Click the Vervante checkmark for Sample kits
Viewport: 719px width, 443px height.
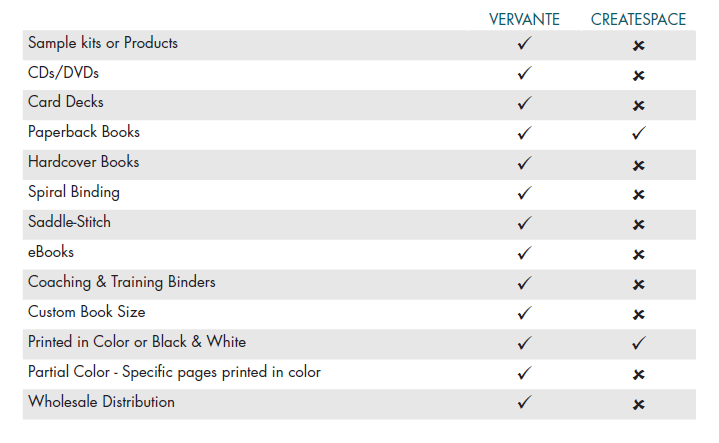point(524,44)
